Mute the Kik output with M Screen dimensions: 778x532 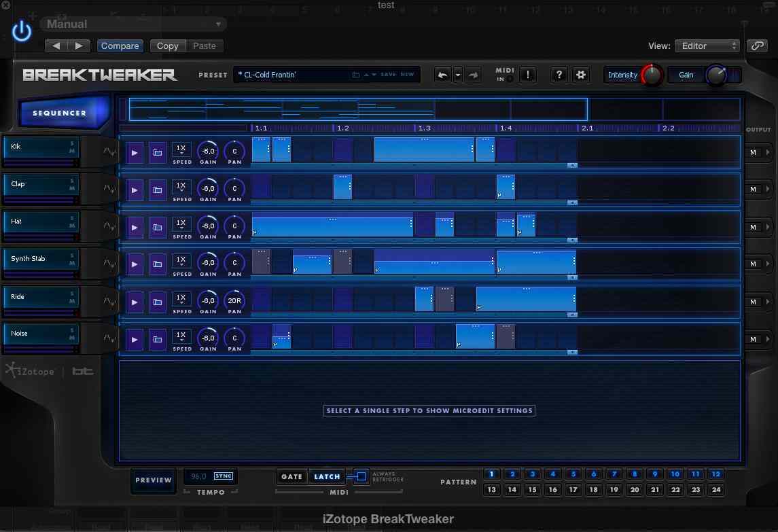(753, 152)
